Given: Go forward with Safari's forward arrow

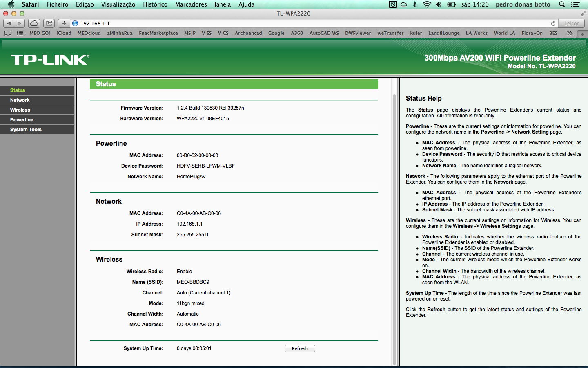Looking at the screenshot, I should point(19,23).
